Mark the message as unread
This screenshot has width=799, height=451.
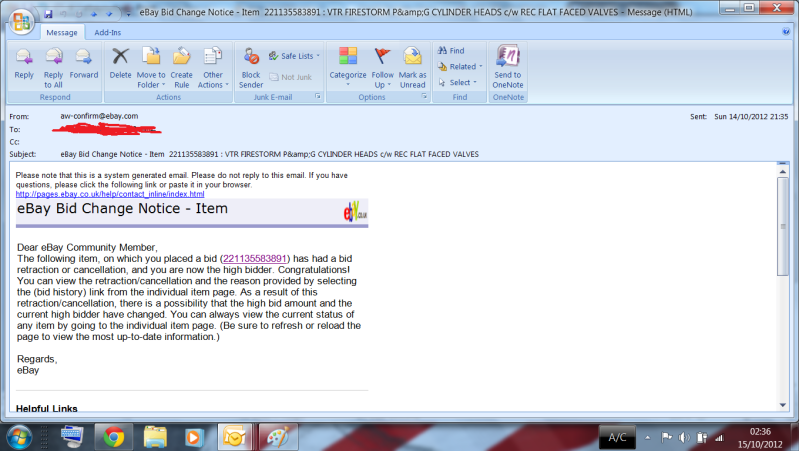(412, 68)
